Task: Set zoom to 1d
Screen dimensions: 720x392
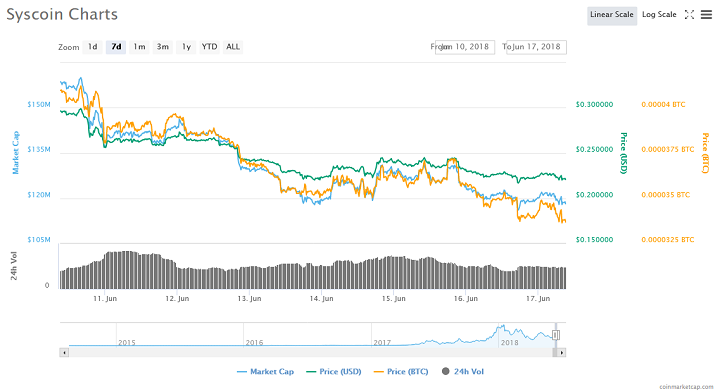Action: point(92,47)
